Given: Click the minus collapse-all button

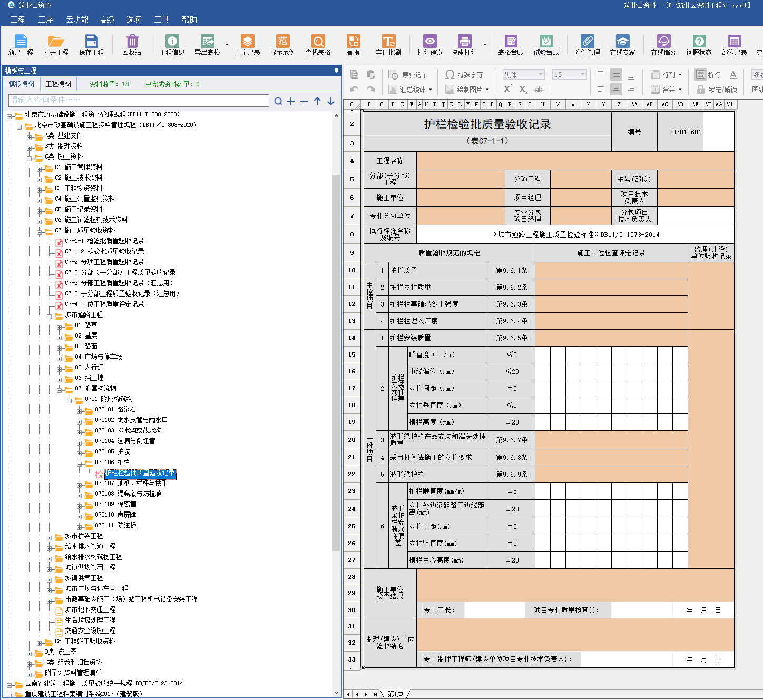Looking at the screenshot, I should point(304,101).
